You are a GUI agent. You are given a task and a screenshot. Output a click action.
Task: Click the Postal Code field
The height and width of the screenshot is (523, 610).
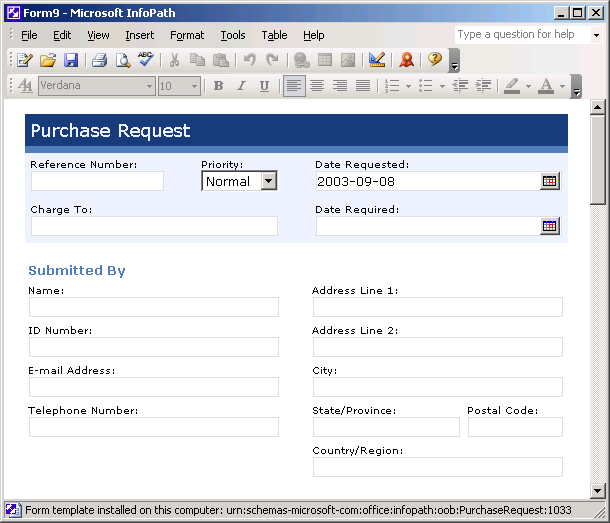515,427
